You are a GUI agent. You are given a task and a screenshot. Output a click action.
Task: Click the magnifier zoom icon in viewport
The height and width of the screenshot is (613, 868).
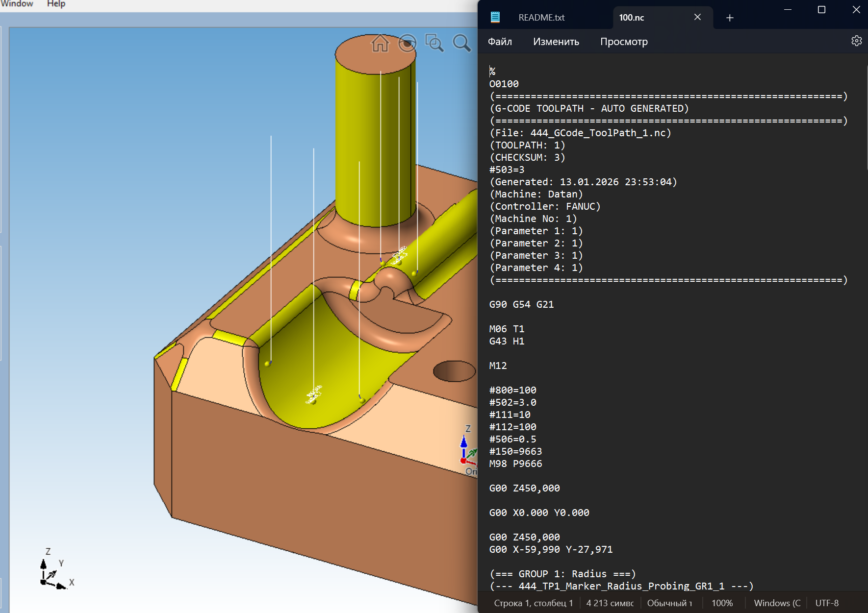(x=461, y=44)
